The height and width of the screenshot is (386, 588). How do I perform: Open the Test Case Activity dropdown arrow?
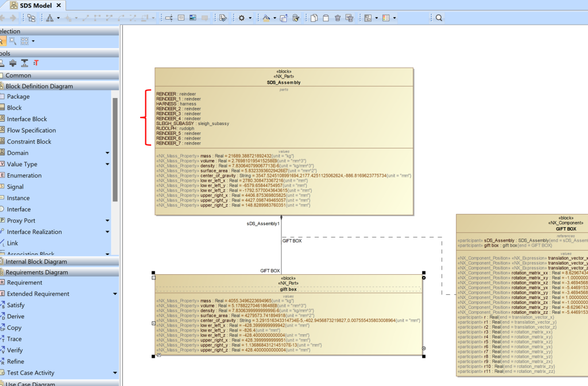pos(115,373)
